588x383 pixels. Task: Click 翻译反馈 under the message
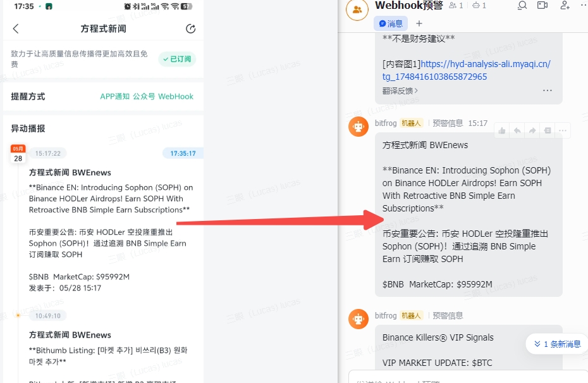click(x=400, y=91)
